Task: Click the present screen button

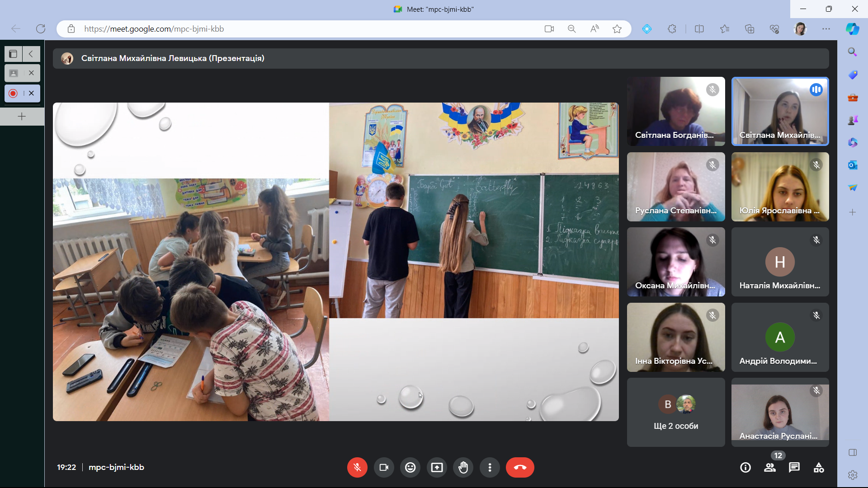Action: (437, 467)
